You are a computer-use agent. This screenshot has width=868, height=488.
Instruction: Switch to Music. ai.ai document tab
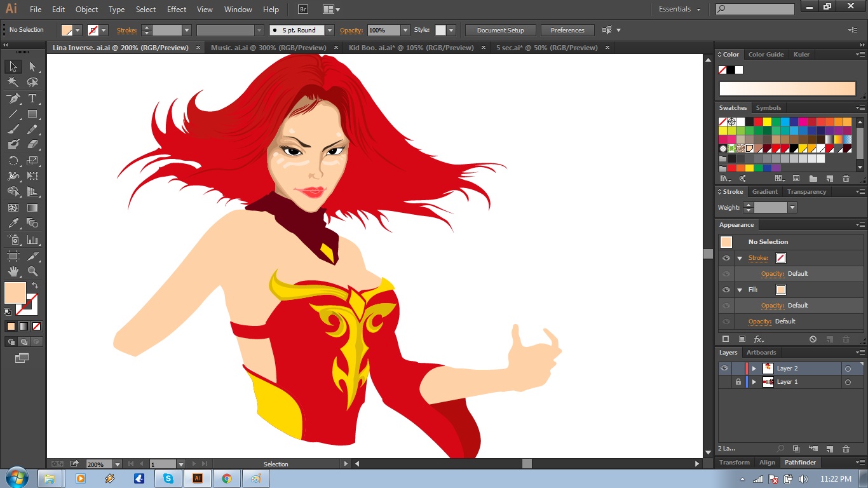pyautogui.click(x=269, y=48)
